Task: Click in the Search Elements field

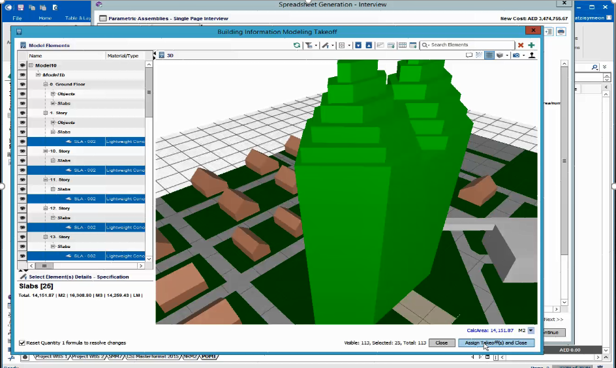Action: click(x=467, y=45)
